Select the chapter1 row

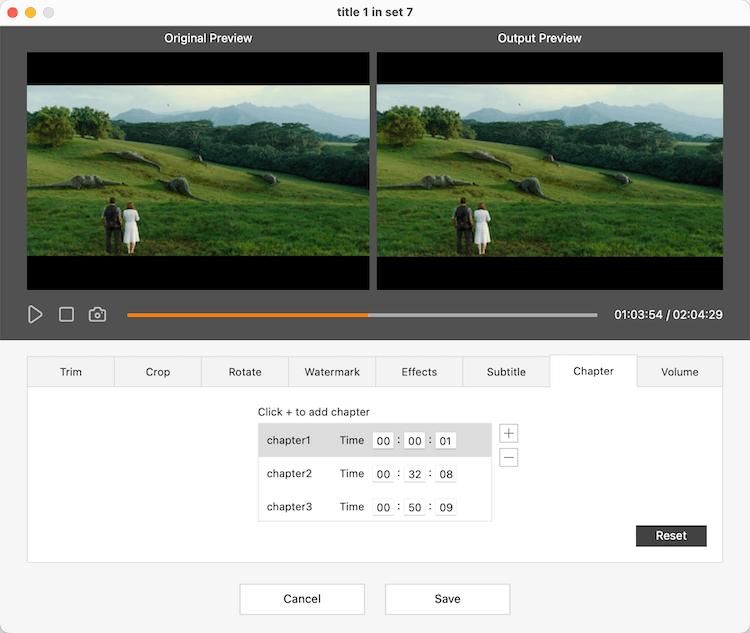point(375,440)
